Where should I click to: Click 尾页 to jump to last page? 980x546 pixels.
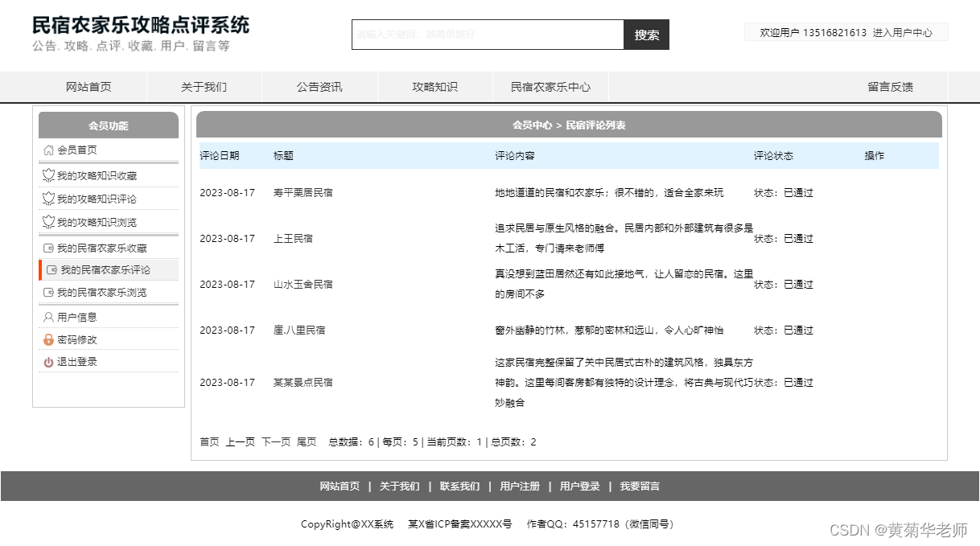[307, 441]
